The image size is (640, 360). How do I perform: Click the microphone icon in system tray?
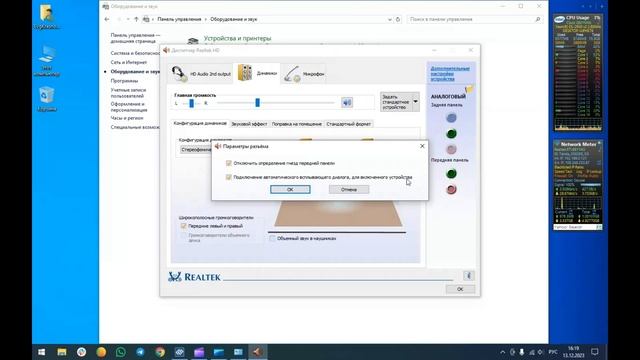coord(522,352)
